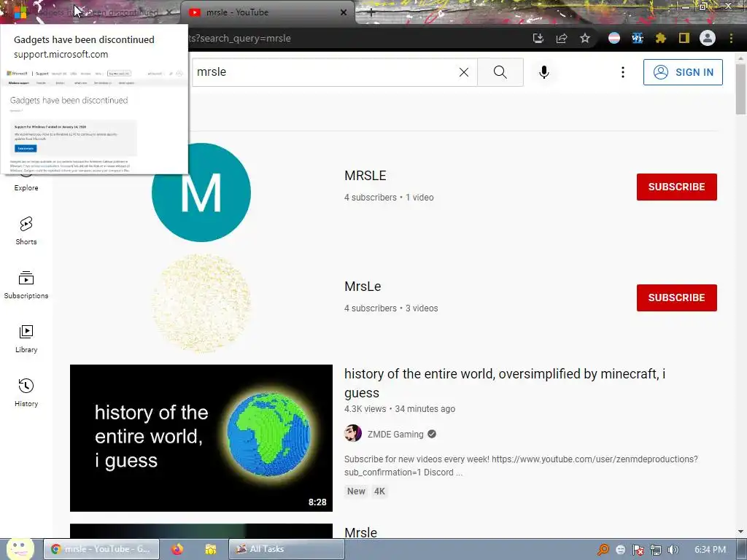Screen dimensions: 747x560
Task: Open the Extensions puzzle icon
Action: coord(661,38)
